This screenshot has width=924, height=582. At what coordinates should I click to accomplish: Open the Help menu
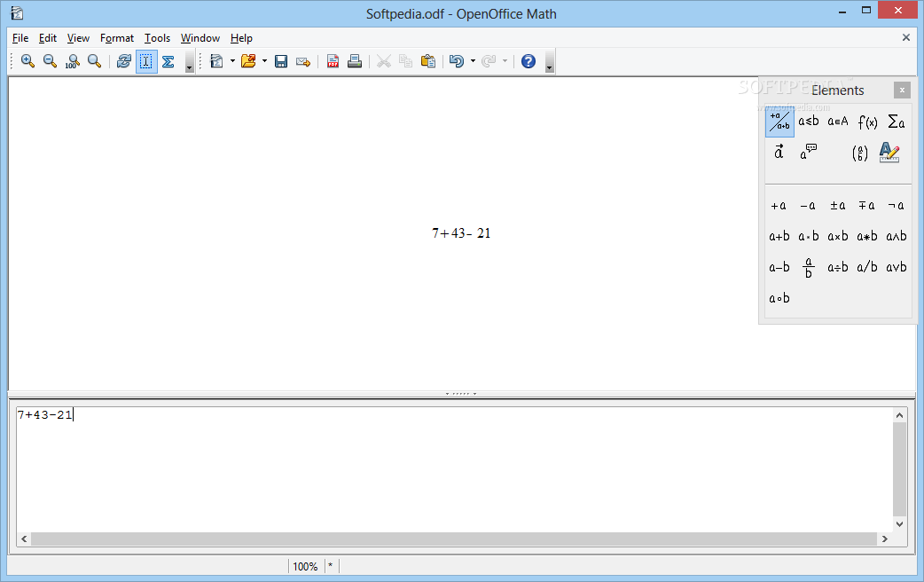point(241,38)
